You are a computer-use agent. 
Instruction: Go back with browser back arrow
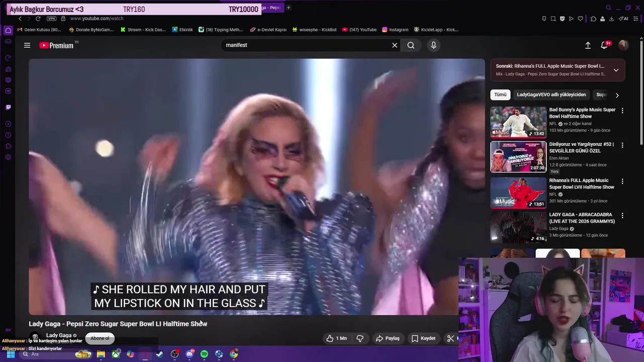tap(20, 19)
